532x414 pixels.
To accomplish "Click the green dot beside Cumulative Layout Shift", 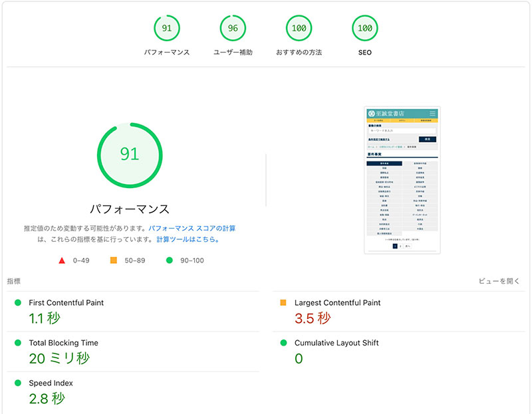I will 284,343.
